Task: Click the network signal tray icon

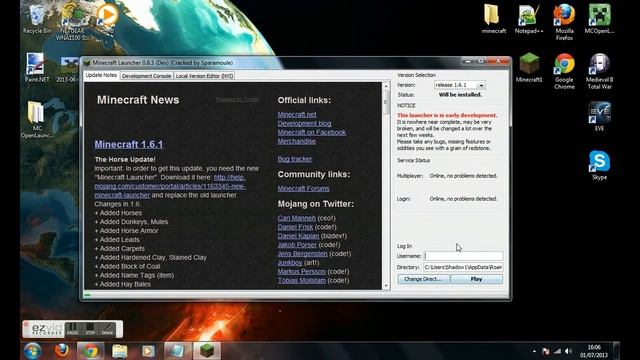Action: coord(557,351)
